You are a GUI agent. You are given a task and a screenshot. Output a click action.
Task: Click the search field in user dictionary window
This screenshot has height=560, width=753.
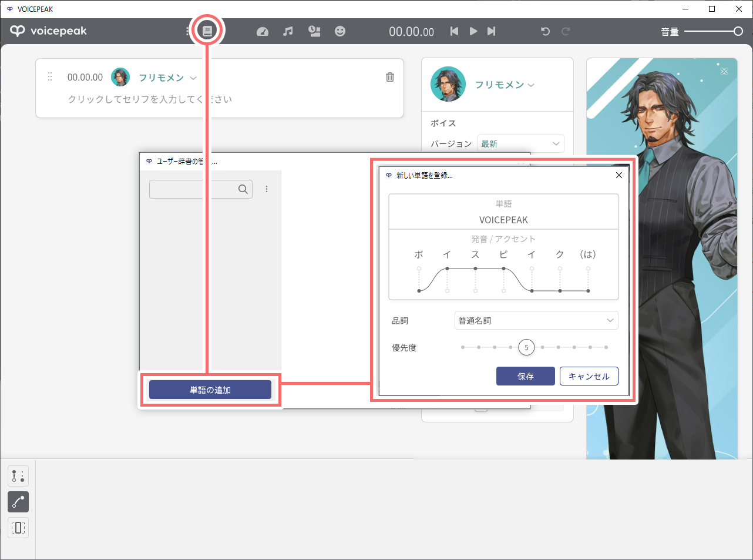pyautogui.click(x=201, y=189)
